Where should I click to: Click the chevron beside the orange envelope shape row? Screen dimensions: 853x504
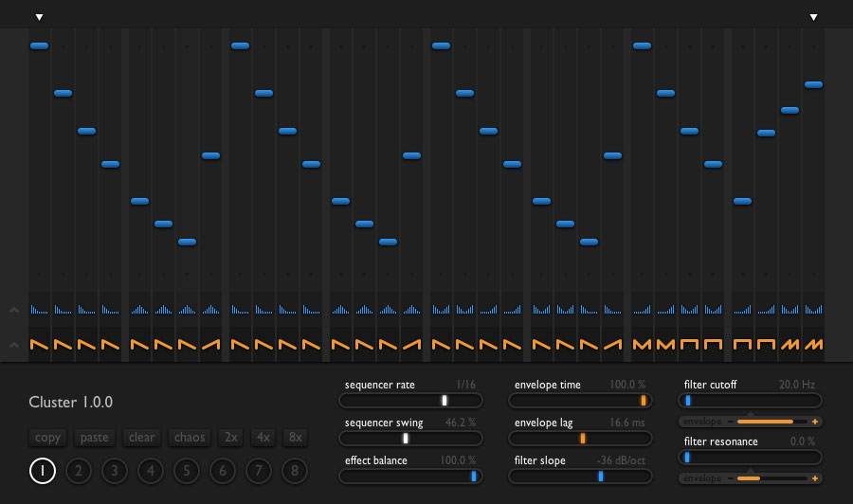[14, 345]
